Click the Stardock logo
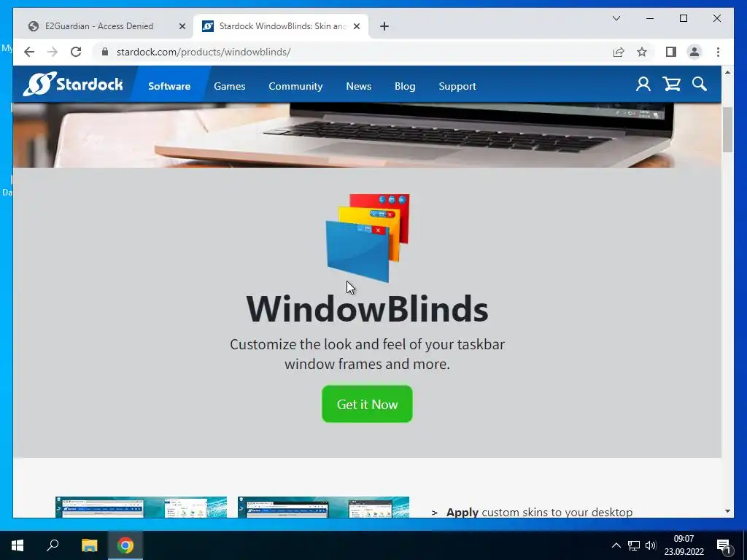The image size is (747, 560). coord(73,85)
